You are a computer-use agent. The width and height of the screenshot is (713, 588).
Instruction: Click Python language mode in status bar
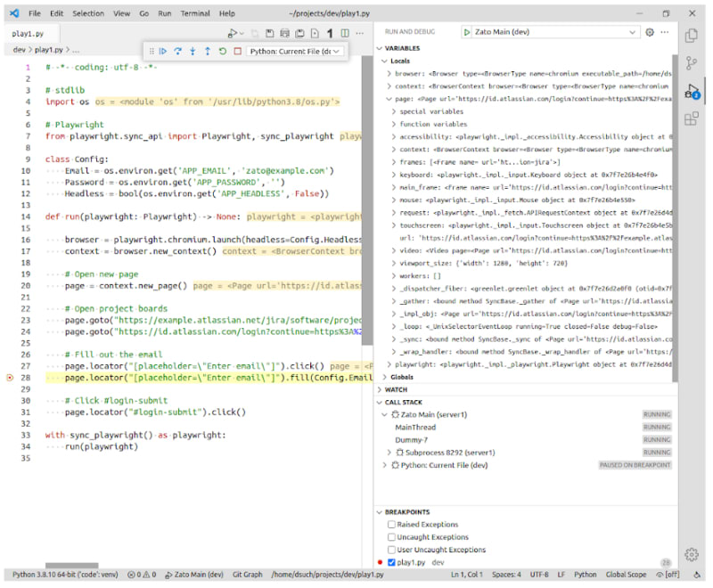click(585, 575)
